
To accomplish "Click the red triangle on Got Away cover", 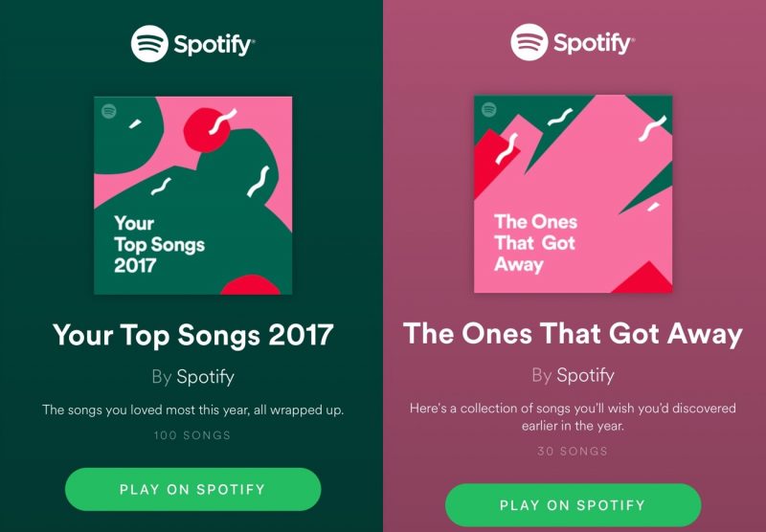I will point(644,279).
